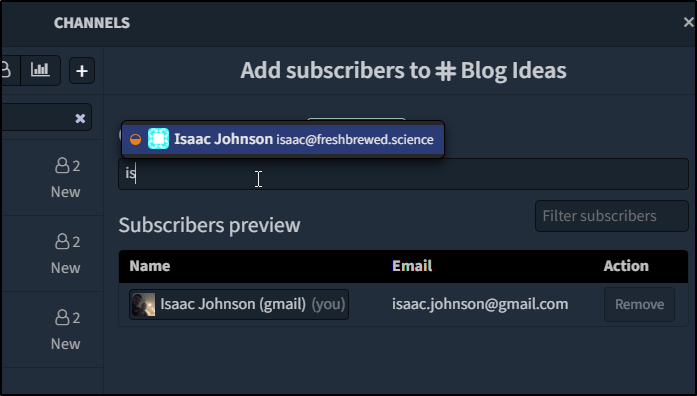This screenshot has width=697, height=396.
Task: Sort the subscribers by the Email column header
Action: click(x=412, y=266)
